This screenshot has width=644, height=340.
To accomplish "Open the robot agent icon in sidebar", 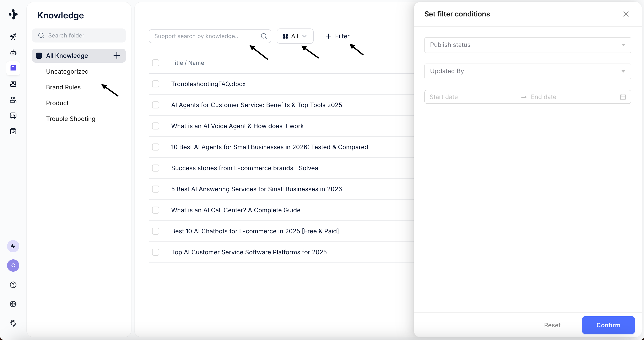I will 13,52.
